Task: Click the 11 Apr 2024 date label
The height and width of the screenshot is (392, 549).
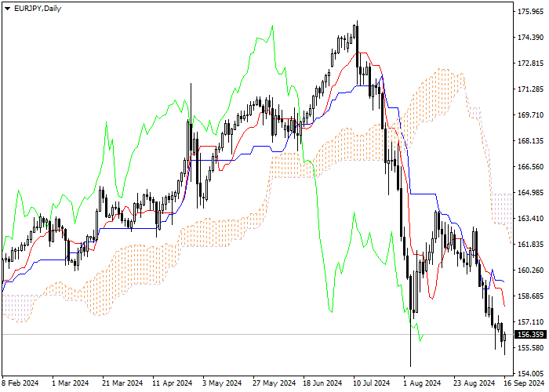Action: click(x=173, y=383)
